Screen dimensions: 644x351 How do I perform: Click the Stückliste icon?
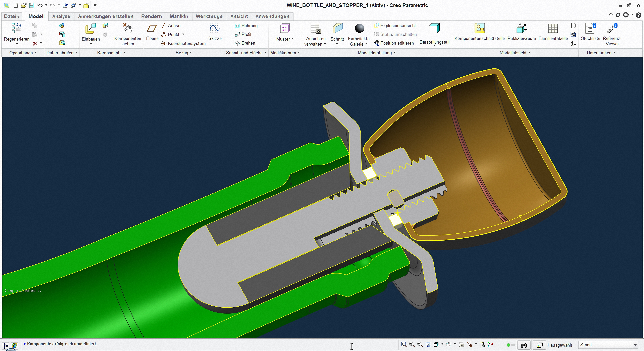click(590, 29)
